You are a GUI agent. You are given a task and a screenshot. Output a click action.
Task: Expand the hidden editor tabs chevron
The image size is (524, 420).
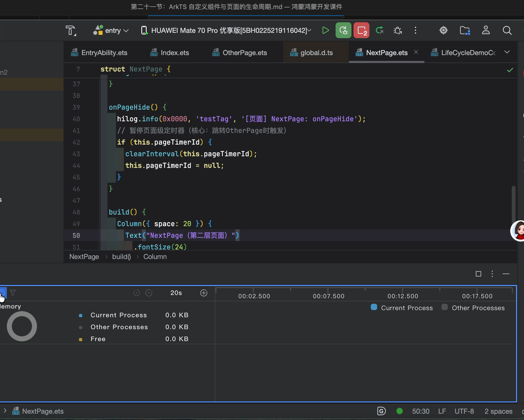click(507, 52)
